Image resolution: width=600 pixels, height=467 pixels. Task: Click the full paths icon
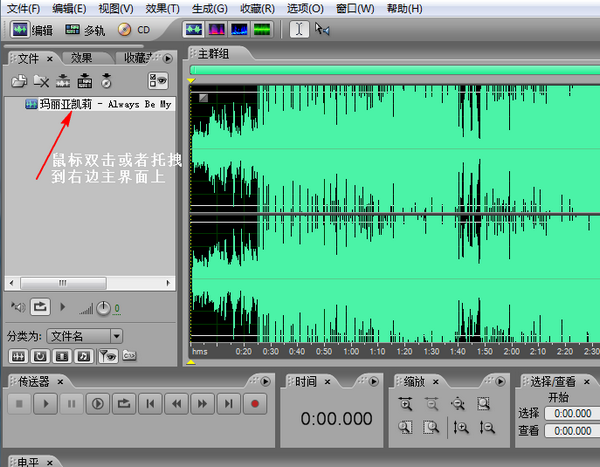(x=129, y=356)
